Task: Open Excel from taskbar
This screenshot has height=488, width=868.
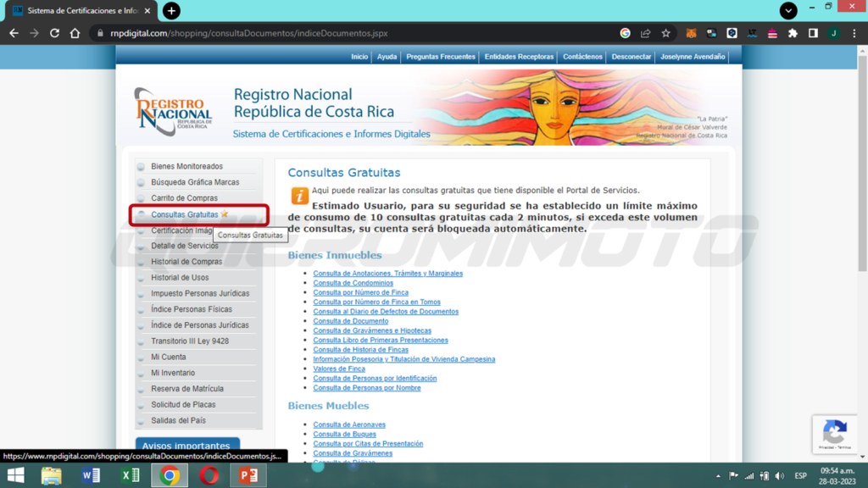Action: coord(130,475)
